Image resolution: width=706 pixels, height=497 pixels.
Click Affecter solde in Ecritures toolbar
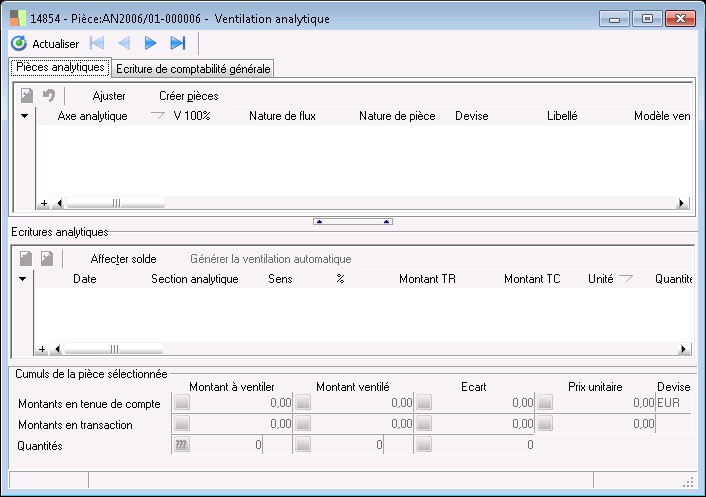[x=124, y=259]
